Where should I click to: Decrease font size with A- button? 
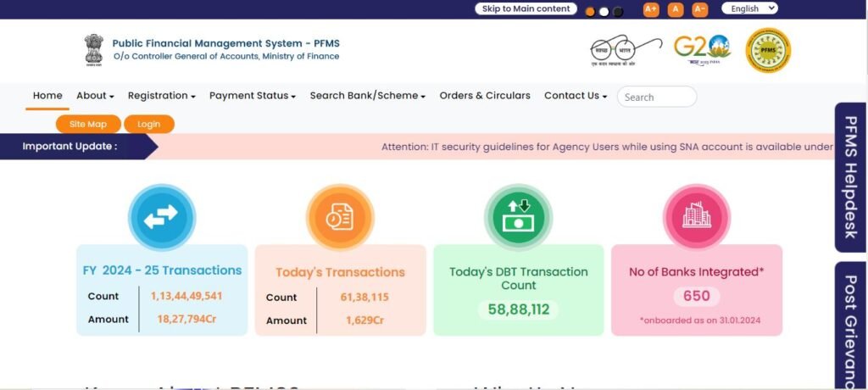point(699,9)
